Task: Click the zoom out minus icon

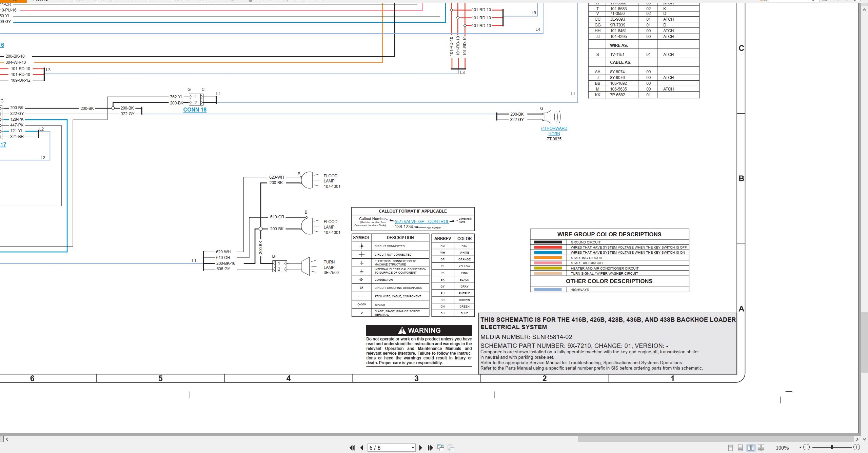Action: pyautogui.click(x=807, y=448)
